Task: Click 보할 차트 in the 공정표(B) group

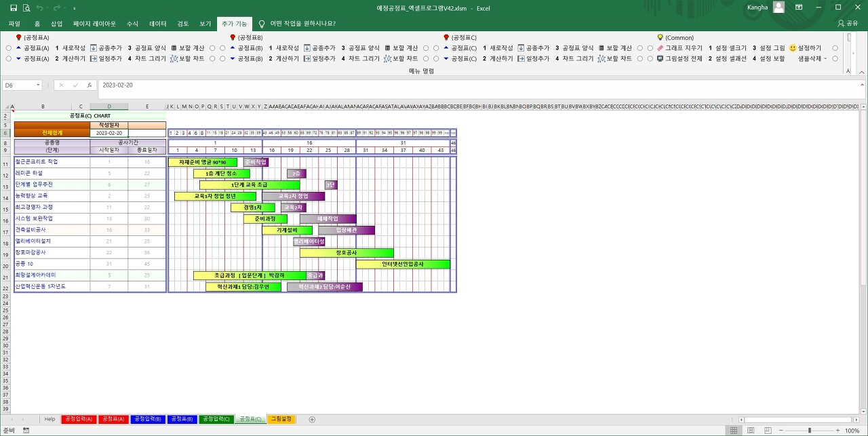Action: [x=401, y=59]
